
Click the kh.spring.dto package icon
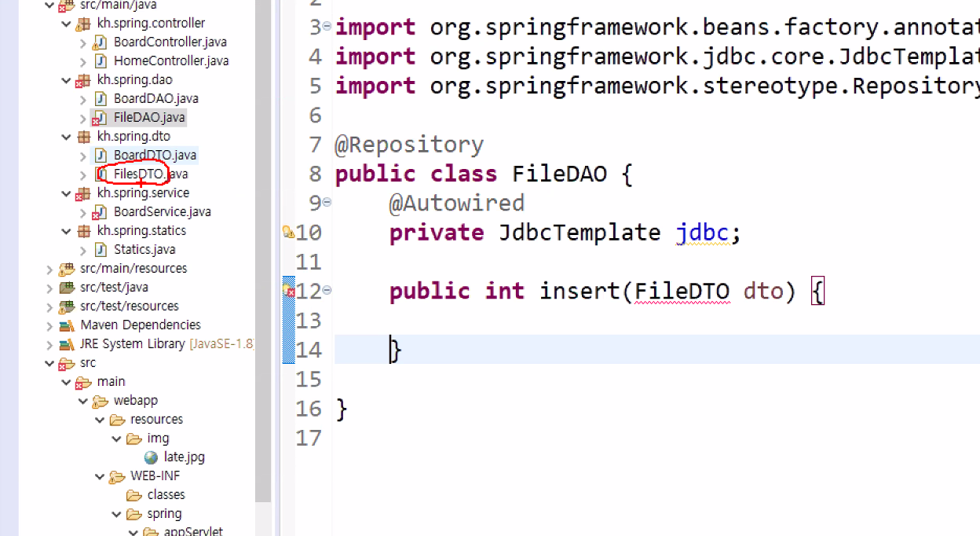pyautogui.click(x=83, y=136)
